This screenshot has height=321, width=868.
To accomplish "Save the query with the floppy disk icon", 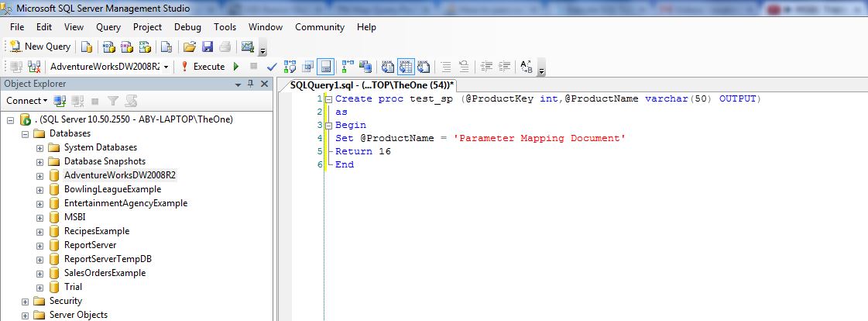I will click(207, 47).
